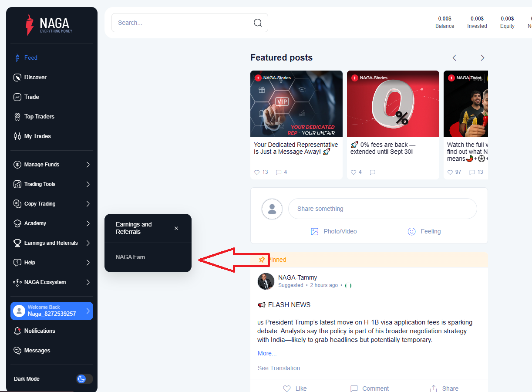The width and height of the screenshot is (532, 392).
Task: Click the profile avatar beside Share something
Action: tap(272, 209)
